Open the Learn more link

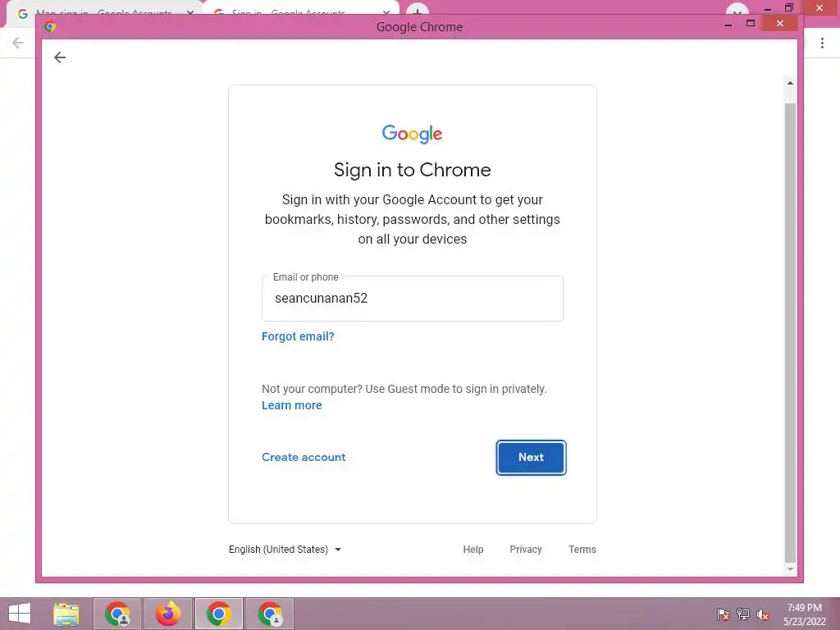[x=291, y=405]
